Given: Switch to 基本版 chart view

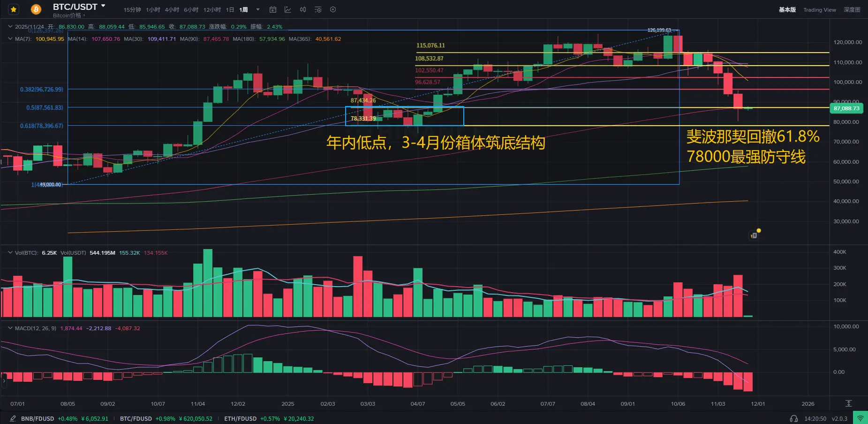Looking at the screenshot, I should [787, 10].
